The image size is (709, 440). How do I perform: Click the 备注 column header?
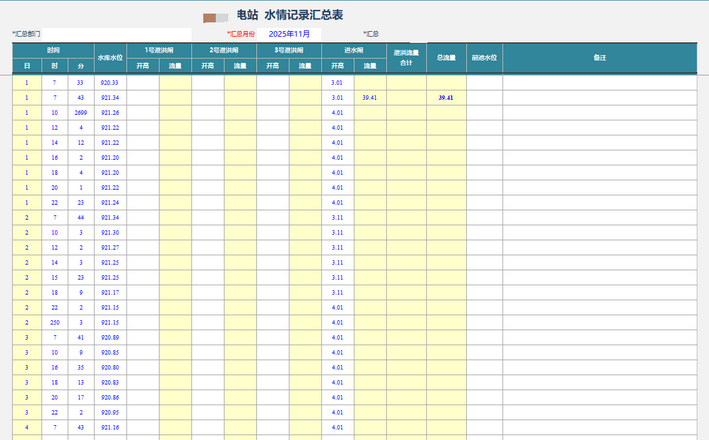tap(599, 58)
